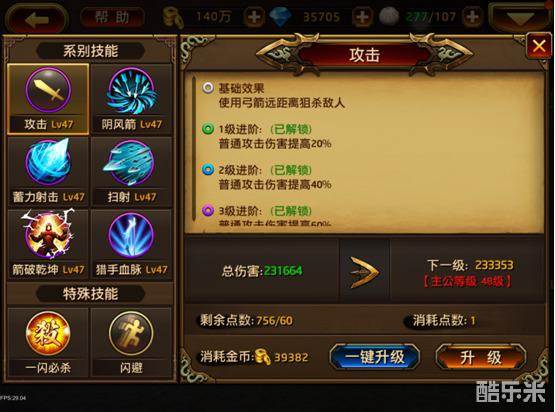Add diamonds with the plus button

click(x=362, y=17)
